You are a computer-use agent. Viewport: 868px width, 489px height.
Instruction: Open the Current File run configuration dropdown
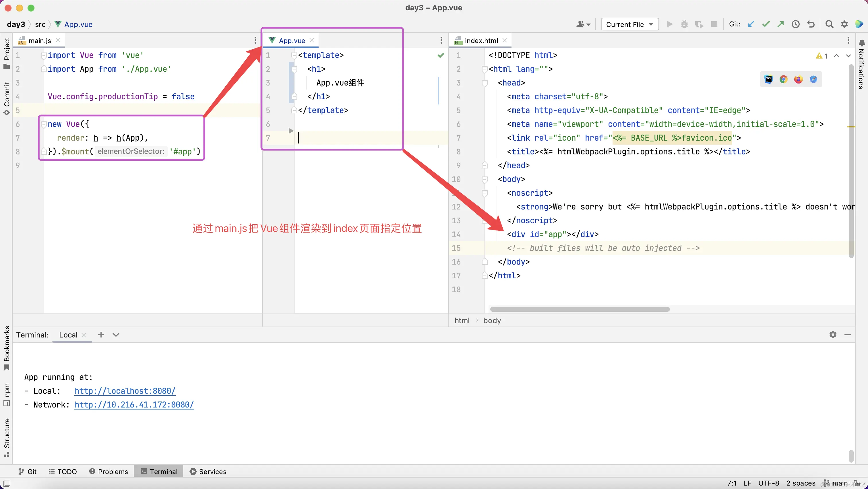[629, 24]
